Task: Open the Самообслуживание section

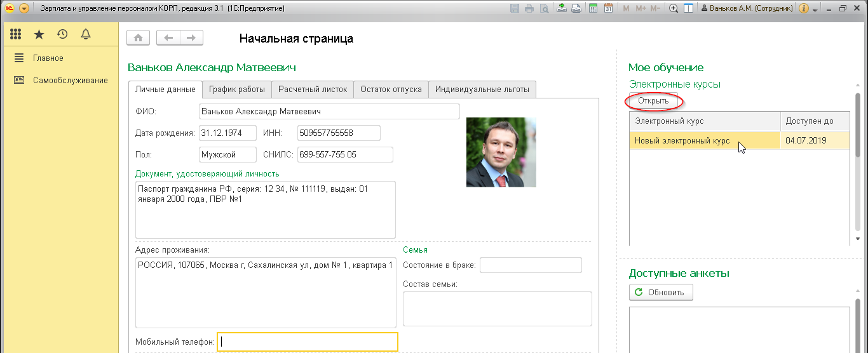Action: [70, 81]
